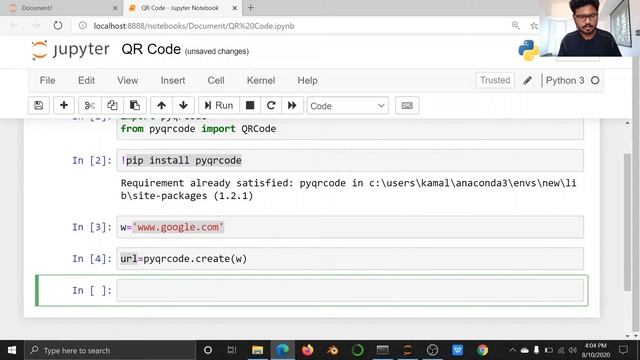Open Blender from taskbar
This screenshot has height=360, width=640.
(333, 350)
